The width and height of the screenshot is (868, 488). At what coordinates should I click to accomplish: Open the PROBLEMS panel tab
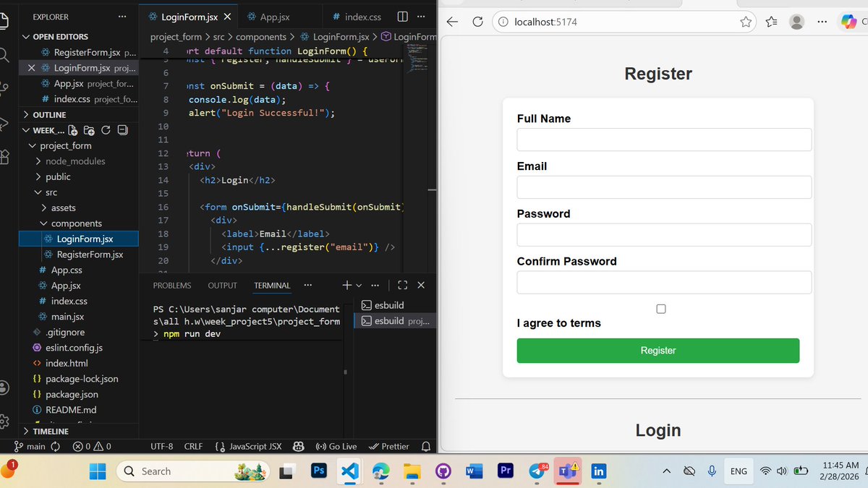coord(172,286)
